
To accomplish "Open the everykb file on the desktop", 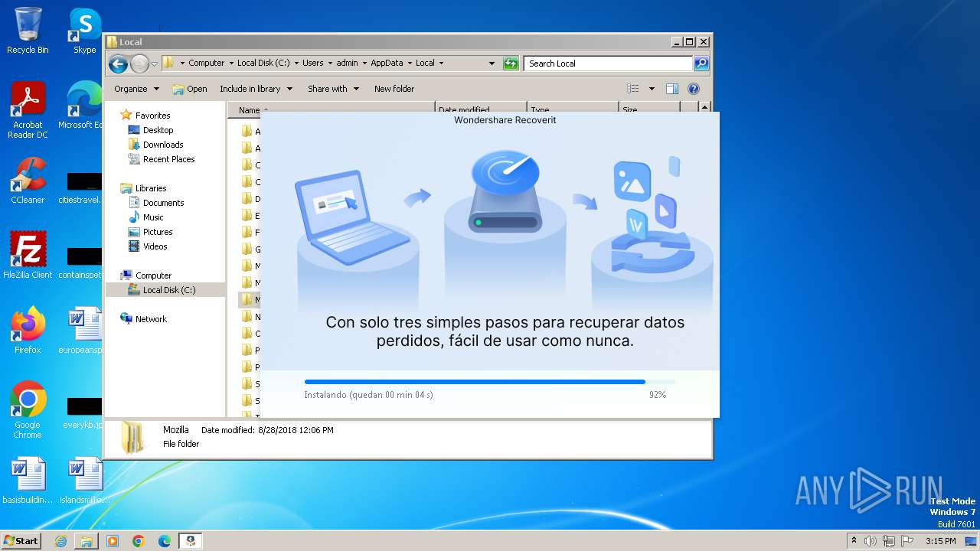I will [83, 412].
